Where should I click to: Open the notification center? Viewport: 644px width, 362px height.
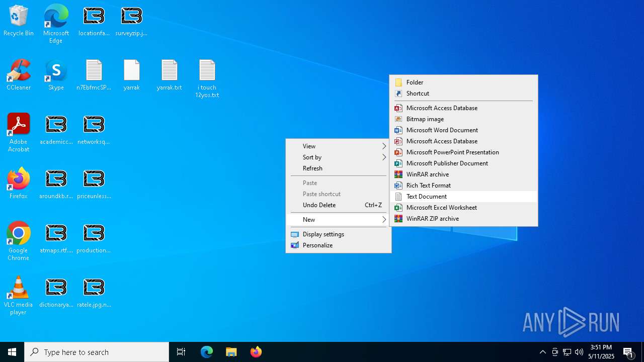click(628, 352)
